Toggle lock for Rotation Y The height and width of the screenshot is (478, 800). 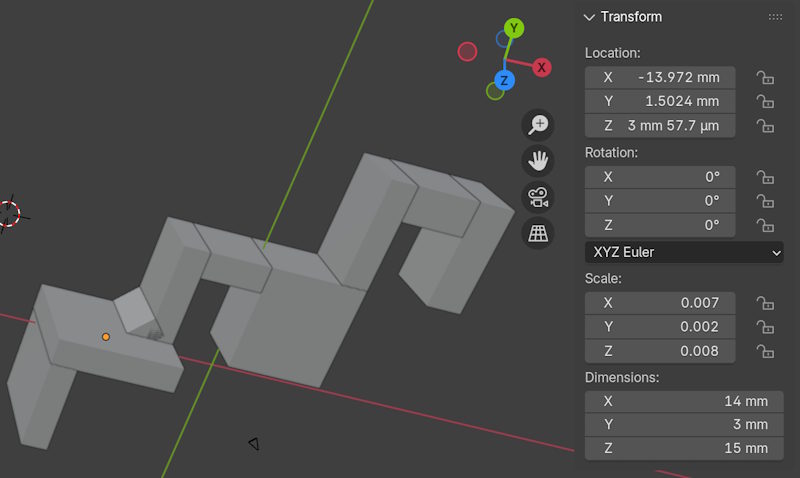tap(765, 201)
